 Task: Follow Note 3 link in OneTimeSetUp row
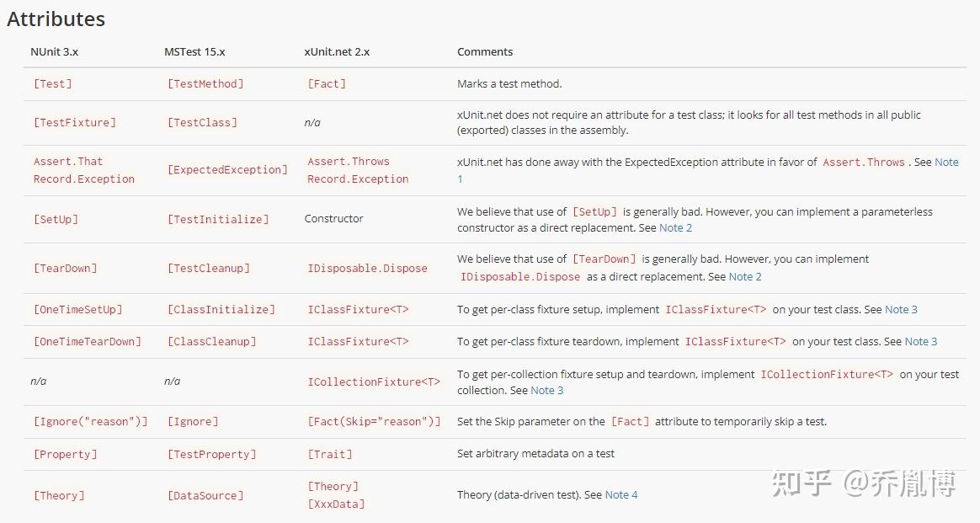tap(901, 309)
